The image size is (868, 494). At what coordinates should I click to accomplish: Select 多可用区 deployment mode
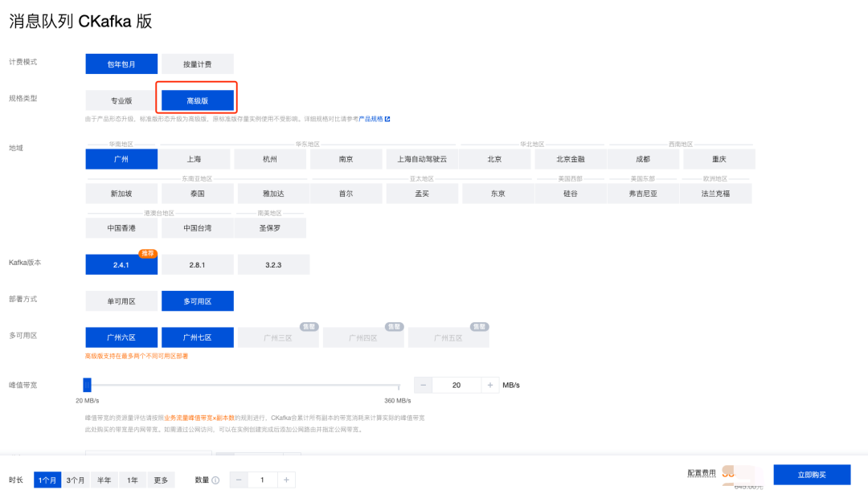click(x=198, y=301)
